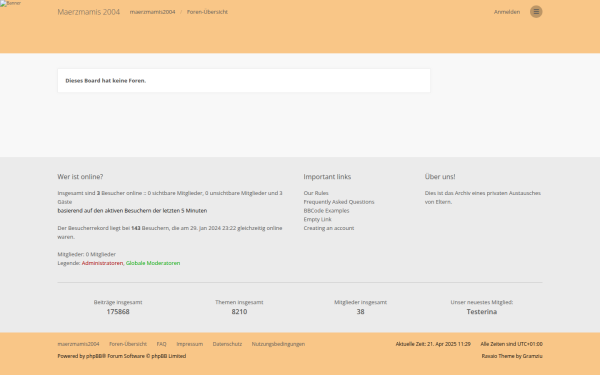Go to maerzmamis2004 breadcrumb in header
600x375 pixels.
[152, 12]
